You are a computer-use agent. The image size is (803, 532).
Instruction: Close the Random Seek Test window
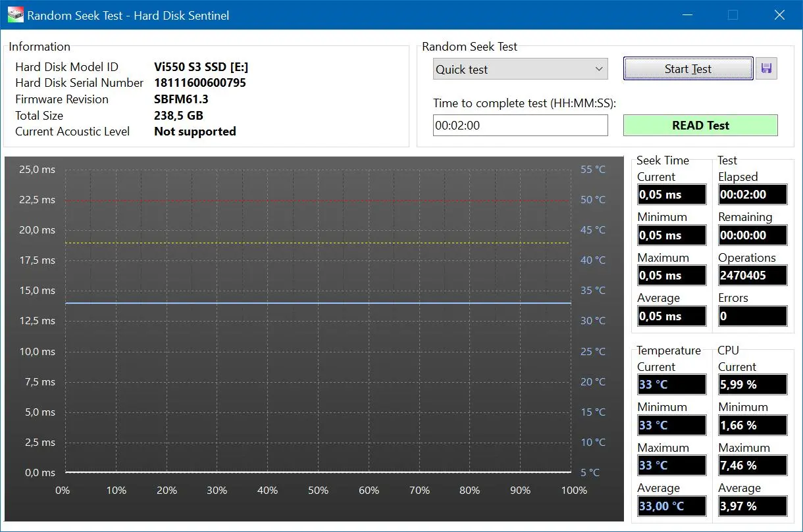[x=780, y=14]
